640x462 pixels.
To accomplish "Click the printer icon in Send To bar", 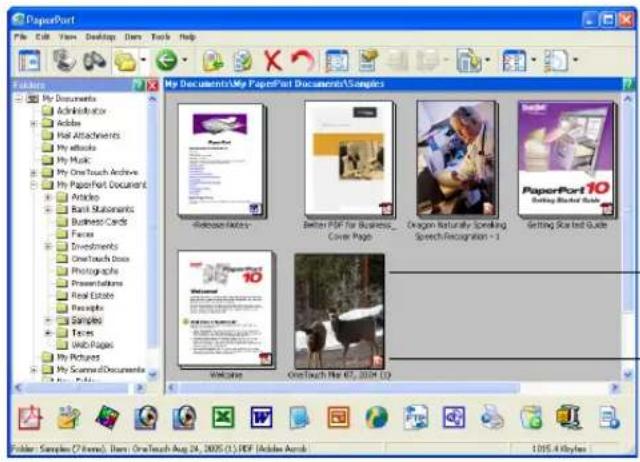I will [492, 417].
